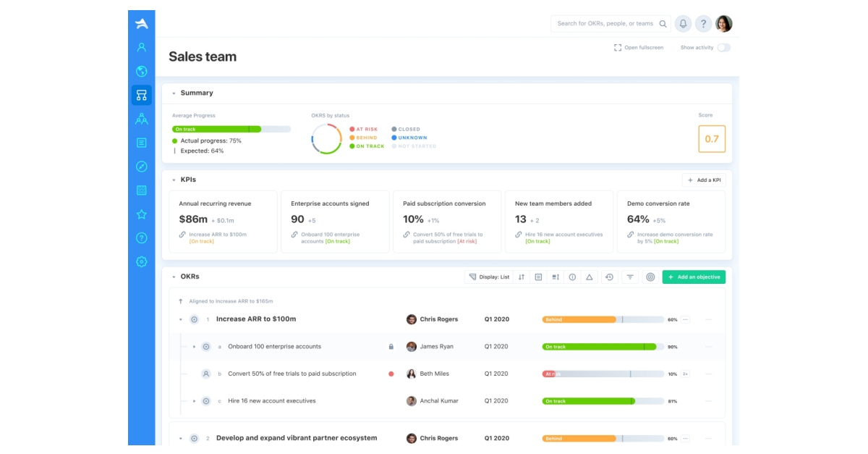Toggle the AT RISK status legend item

coord(364,129)
